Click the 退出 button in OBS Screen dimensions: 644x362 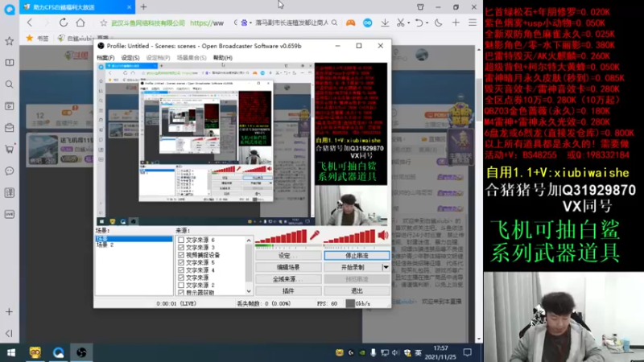point(357,291)
